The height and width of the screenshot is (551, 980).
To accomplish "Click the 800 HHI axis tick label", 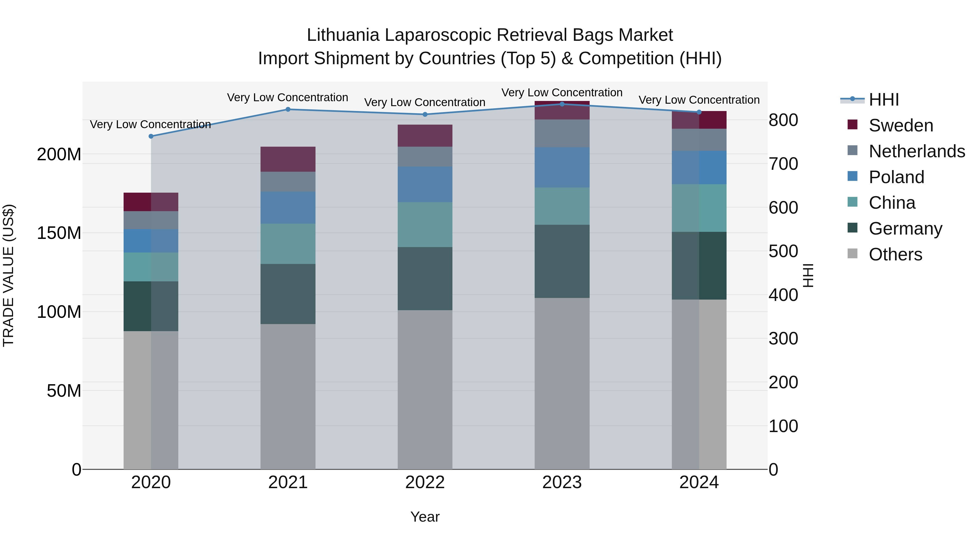I will (x=783, y=120).
